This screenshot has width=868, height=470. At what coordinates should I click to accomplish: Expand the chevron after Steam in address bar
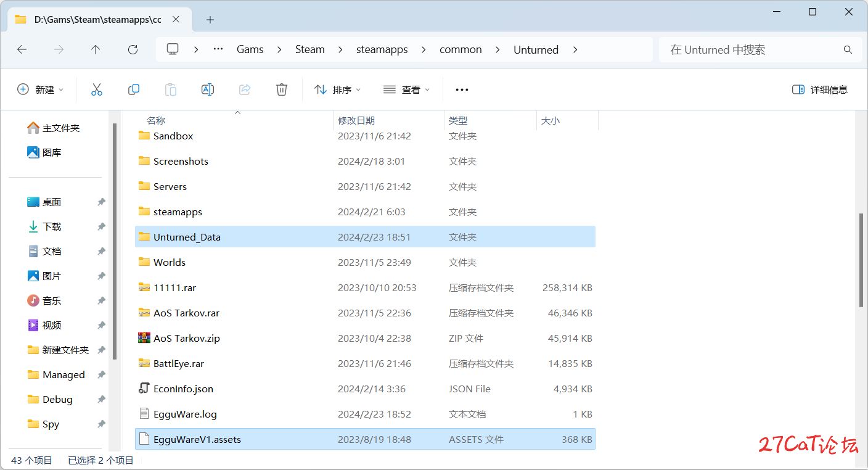(340, 50)
